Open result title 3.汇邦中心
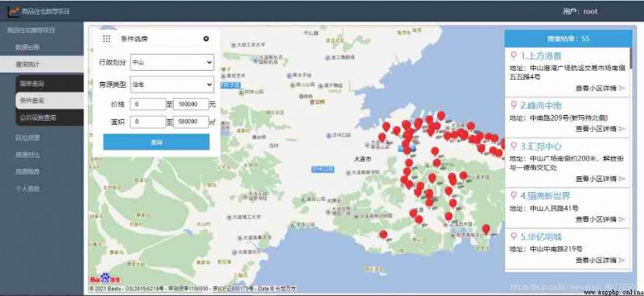This screenshot has height=296, width=644. (541, 146)
